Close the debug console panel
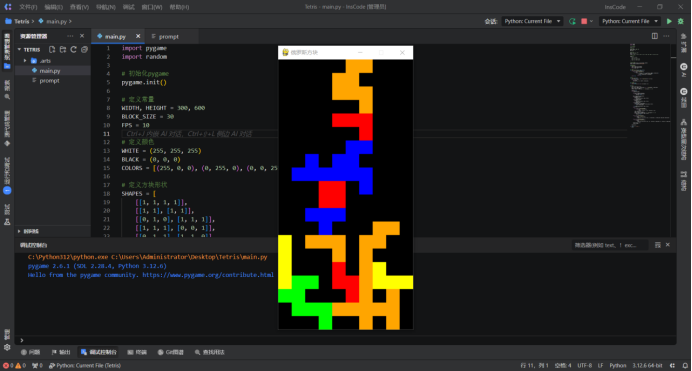The height and width of the screenshot is (371, 692). pyautogui.click(x=668, y=245)
